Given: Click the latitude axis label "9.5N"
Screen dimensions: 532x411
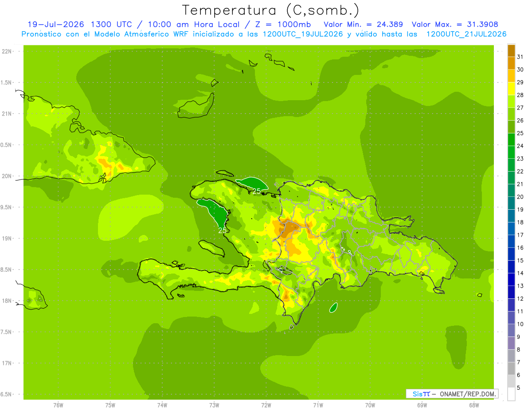Looking at the screenshot, I should (7, 207).
